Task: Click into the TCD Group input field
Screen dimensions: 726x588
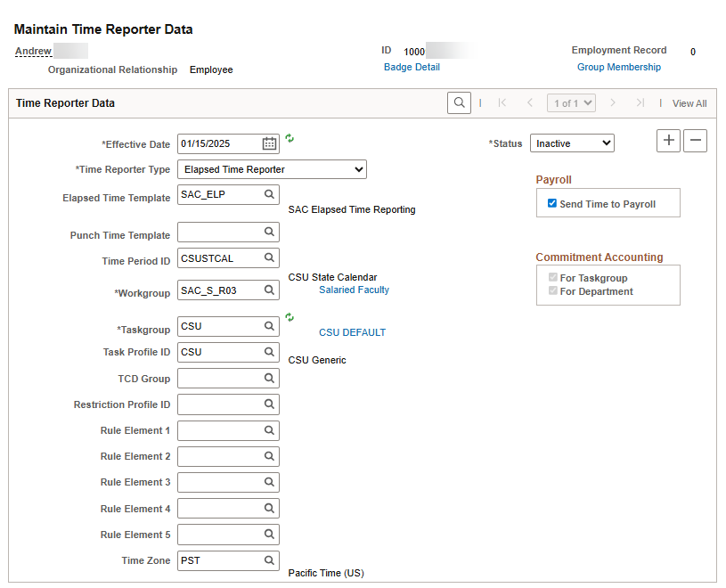Action: 219,379
